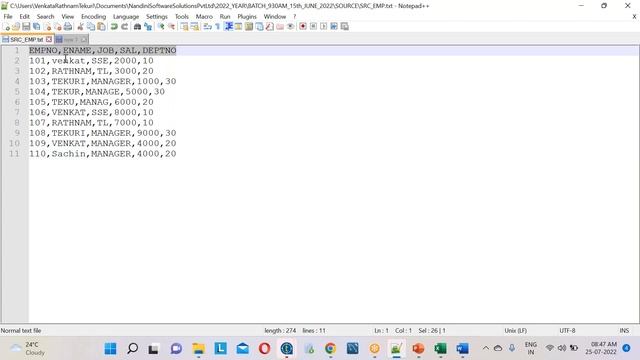640x360 pixels.
Task: Open the weather widget showing 24°C Cloudy
Action: pyautogui.click(x=28, y=349)
